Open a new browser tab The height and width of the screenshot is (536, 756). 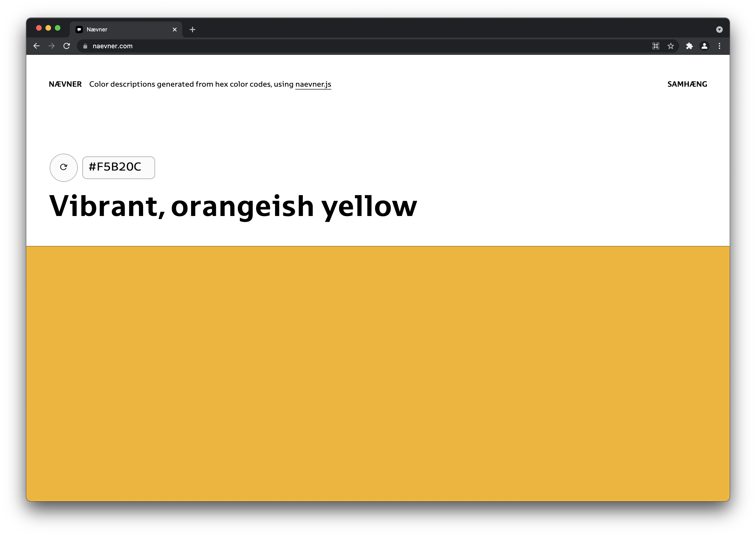(x=192, y=29)
